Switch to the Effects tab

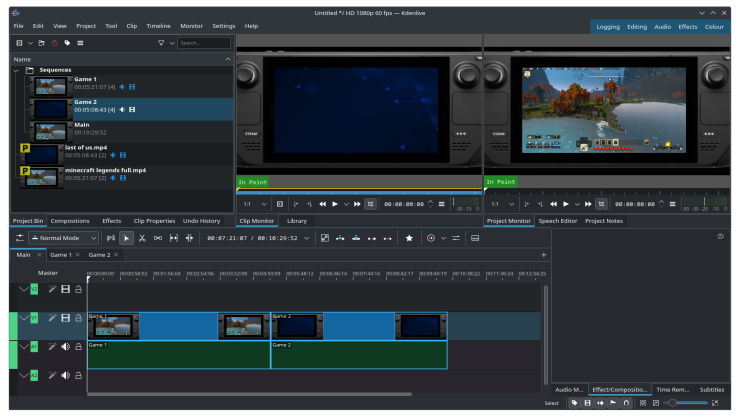point(111,220)
